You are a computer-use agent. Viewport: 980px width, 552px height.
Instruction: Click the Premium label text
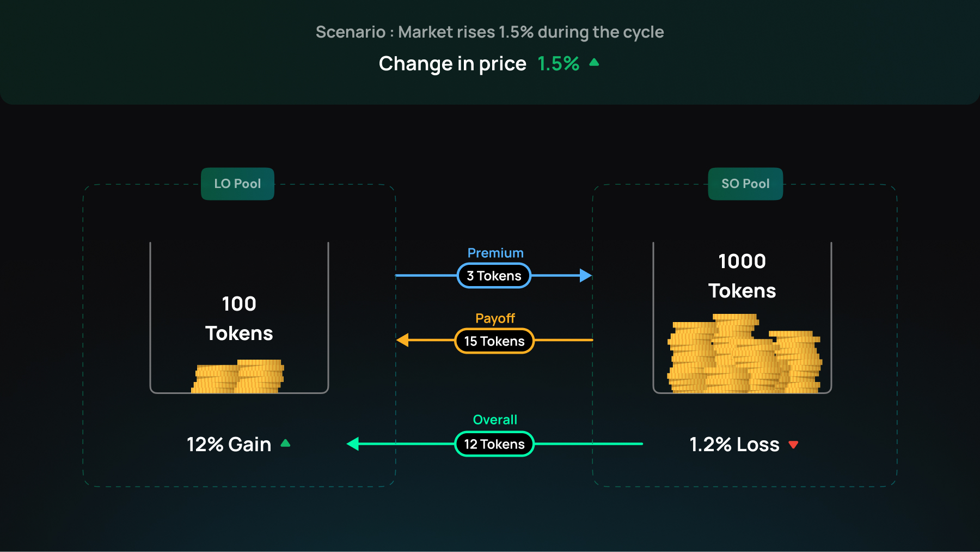click(495, 253)
